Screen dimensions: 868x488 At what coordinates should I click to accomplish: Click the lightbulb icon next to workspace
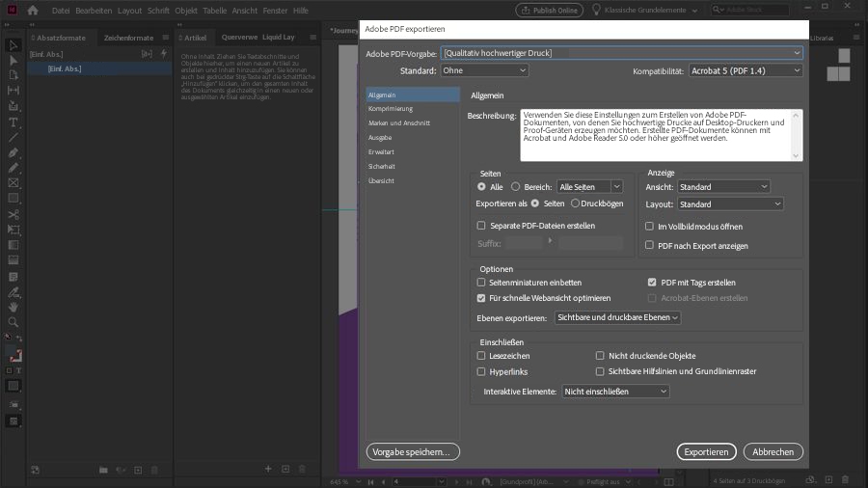596,10
